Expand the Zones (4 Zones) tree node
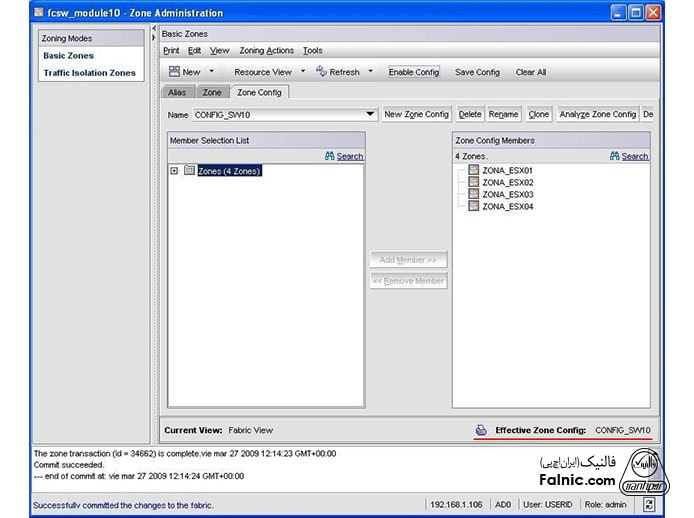The image size is (694, 518). coord(175,171)
